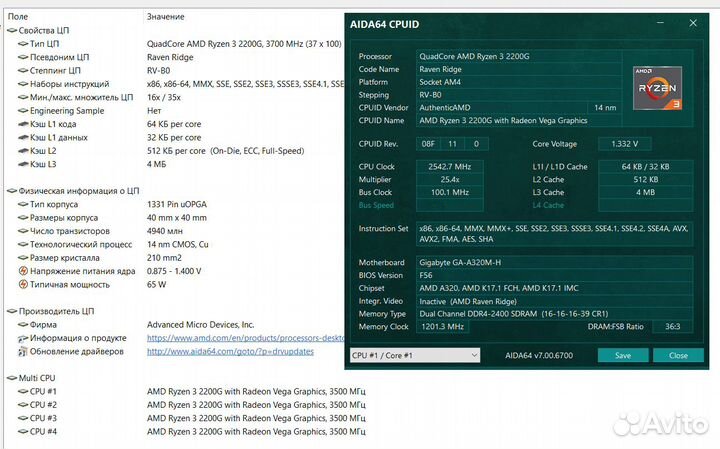This screenshot has width=720, height=449.
Task: Click the value Advanced Micro Devices, Inc.
Action: [201, 325]
